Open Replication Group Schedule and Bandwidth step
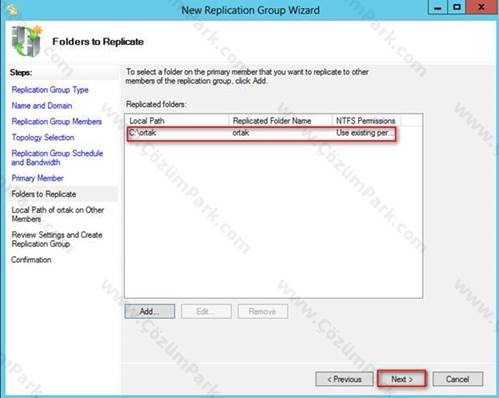 57,158
